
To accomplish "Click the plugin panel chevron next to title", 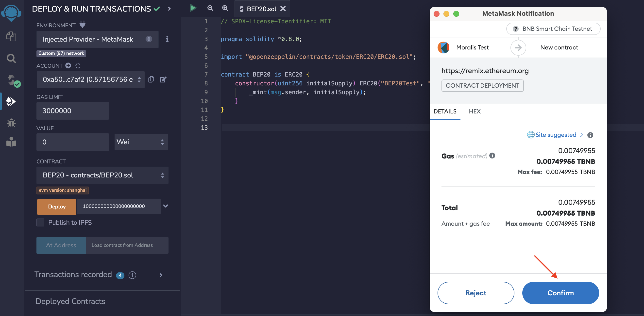I will (169, 9).
